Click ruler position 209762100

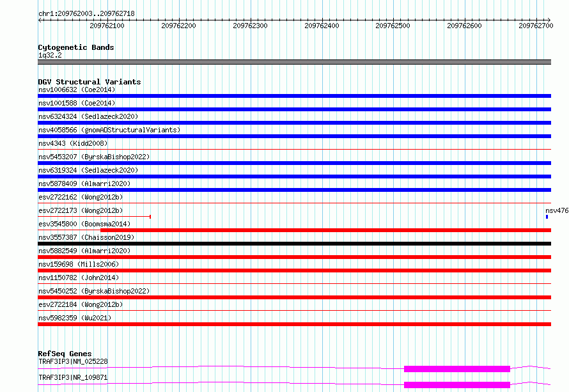[x=107, y=26]
